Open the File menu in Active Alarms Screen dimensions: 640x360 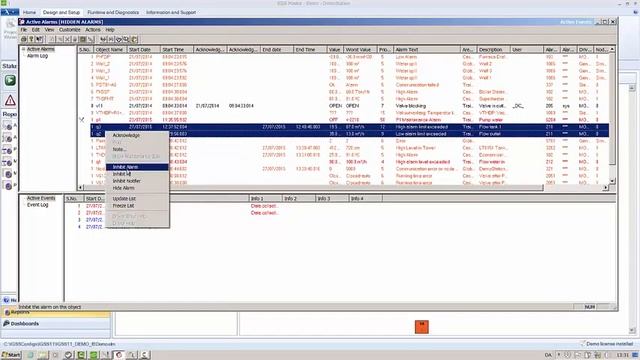click(24, 30)
